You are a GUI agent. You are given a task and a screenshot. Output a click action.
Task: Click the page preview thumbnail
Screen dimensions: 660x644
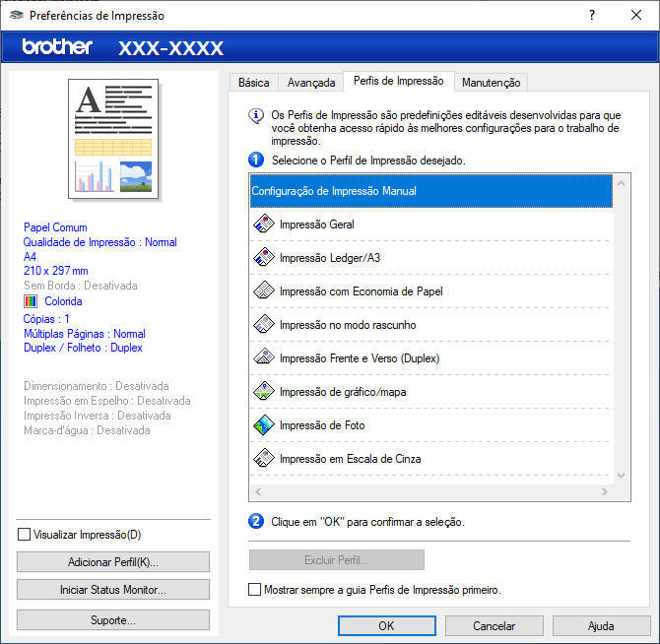(113, 138)
